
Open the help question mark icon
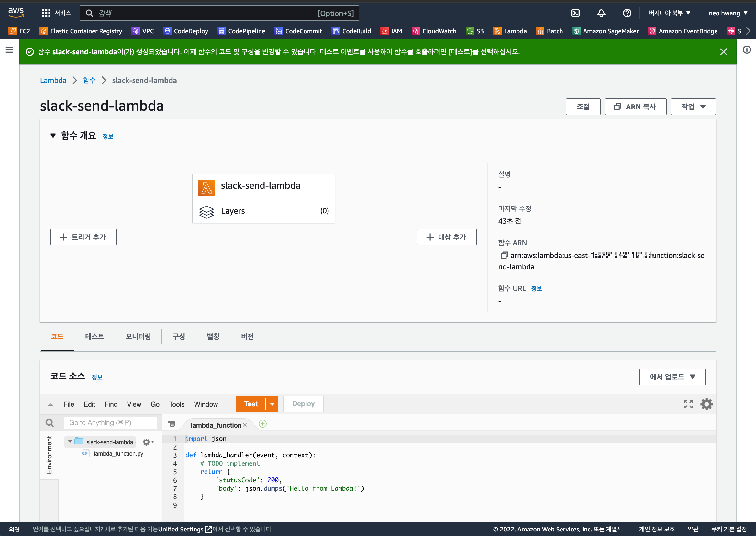point(627,13)
